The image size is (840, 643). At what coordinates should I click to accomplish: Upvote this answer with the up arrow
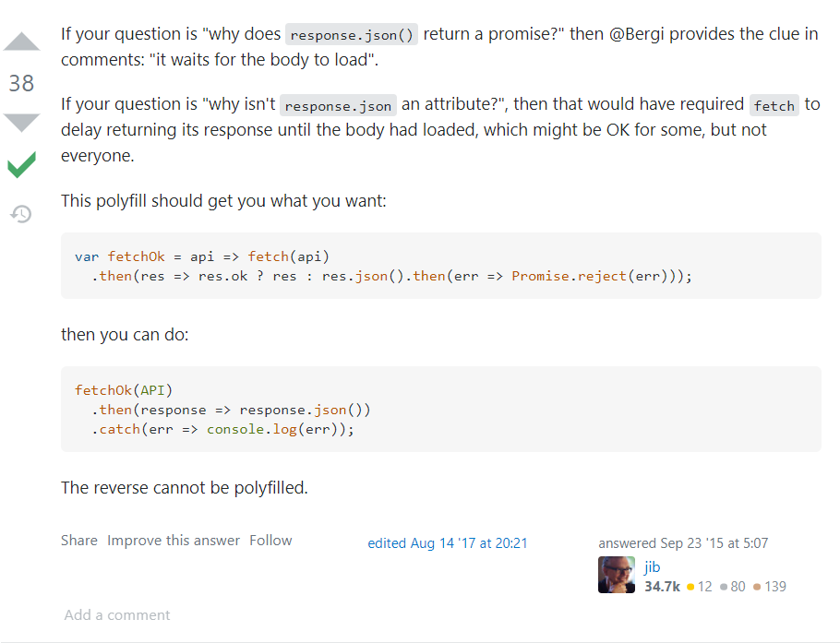[21, 42]
